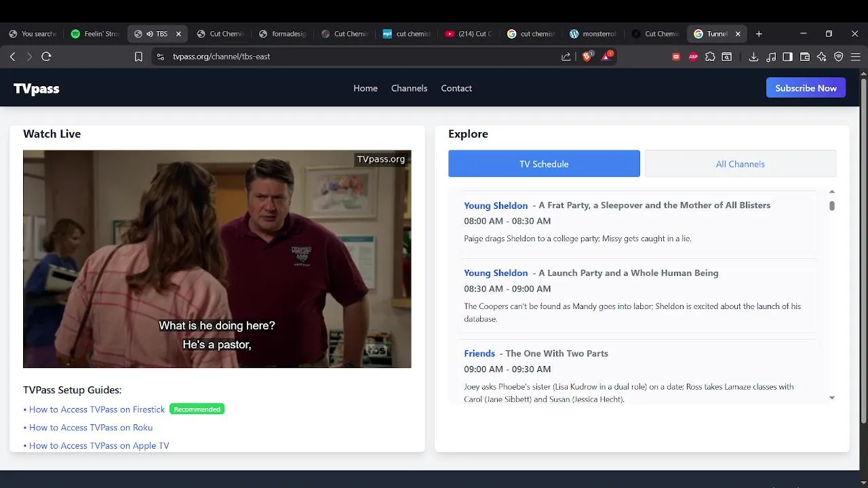Select the All Channels tab
This screenshot has height=488, width=868.
point(741,163)
